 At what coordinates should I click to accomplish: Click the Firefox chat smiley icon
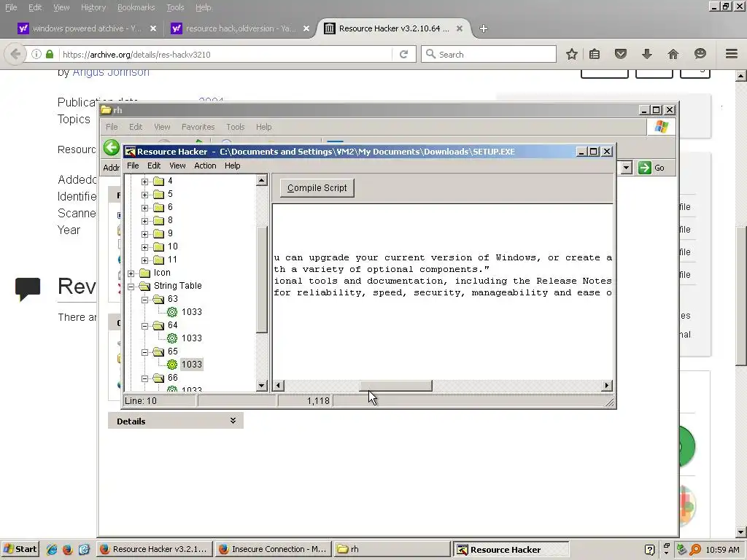[700, 54]
